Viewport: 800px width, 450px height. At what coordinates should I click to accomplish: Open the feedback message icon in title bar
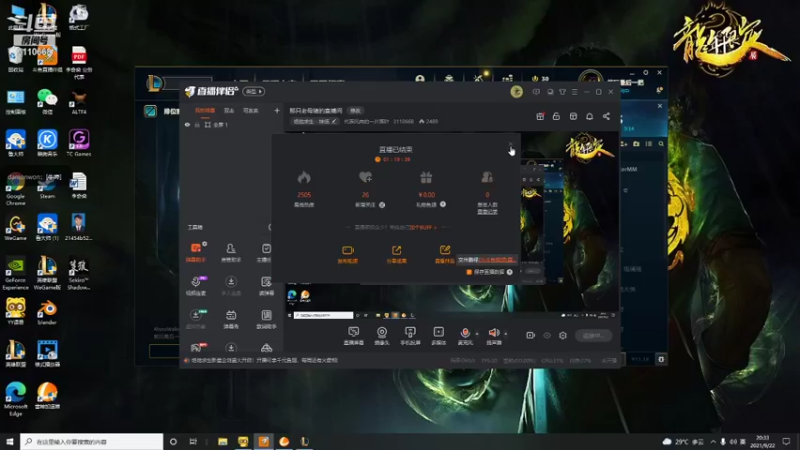pyautogui.click(x=536, y=92)
